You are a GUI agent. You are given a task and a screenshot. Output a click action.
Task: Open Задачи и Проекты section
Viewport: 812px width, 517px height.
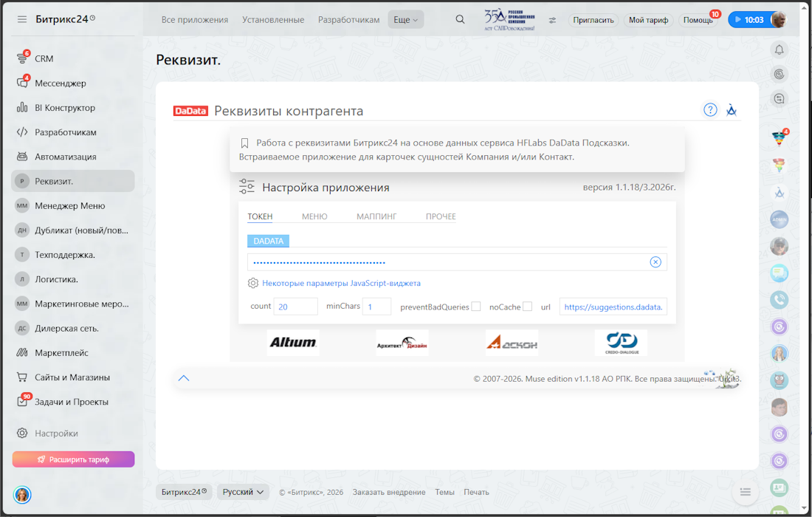[73, 402]
